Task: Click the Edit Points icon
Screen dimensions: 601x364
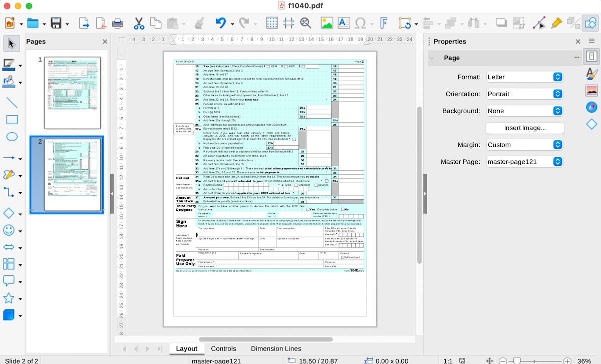Action: (x=539, y=23)
